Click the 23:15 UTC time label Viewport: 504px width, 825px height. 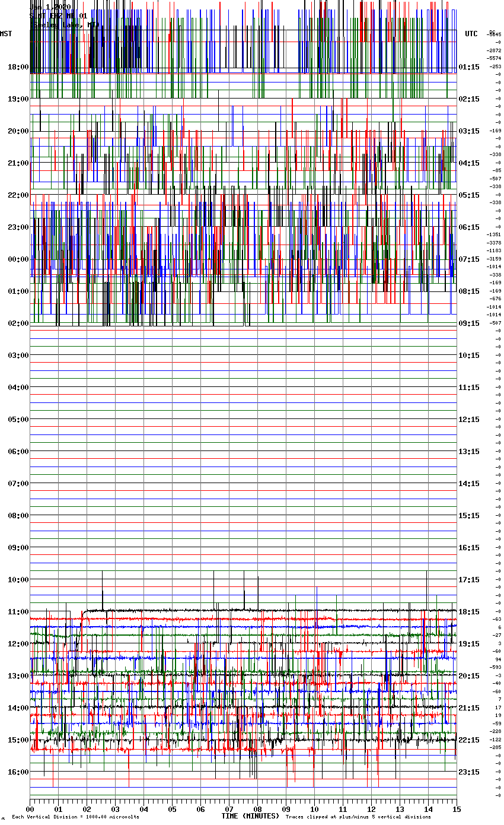(x=468, y=772)
